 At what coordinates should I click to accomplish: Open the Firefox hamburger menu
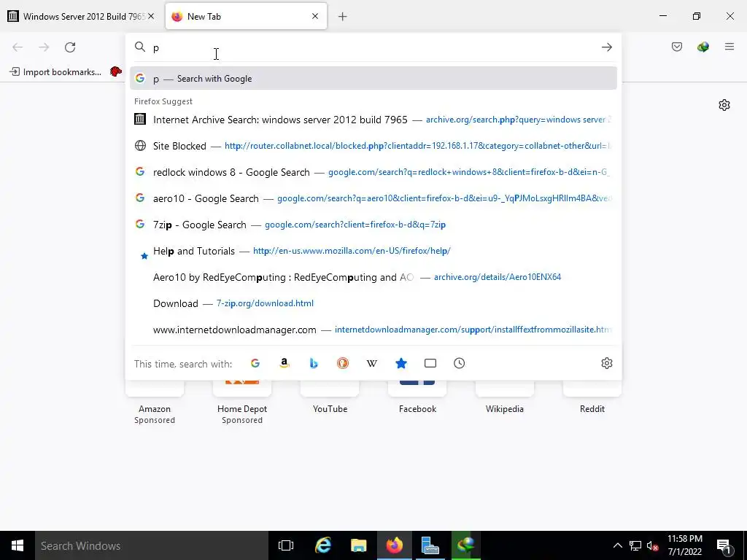pyautogui.click(x=729, y=47)
